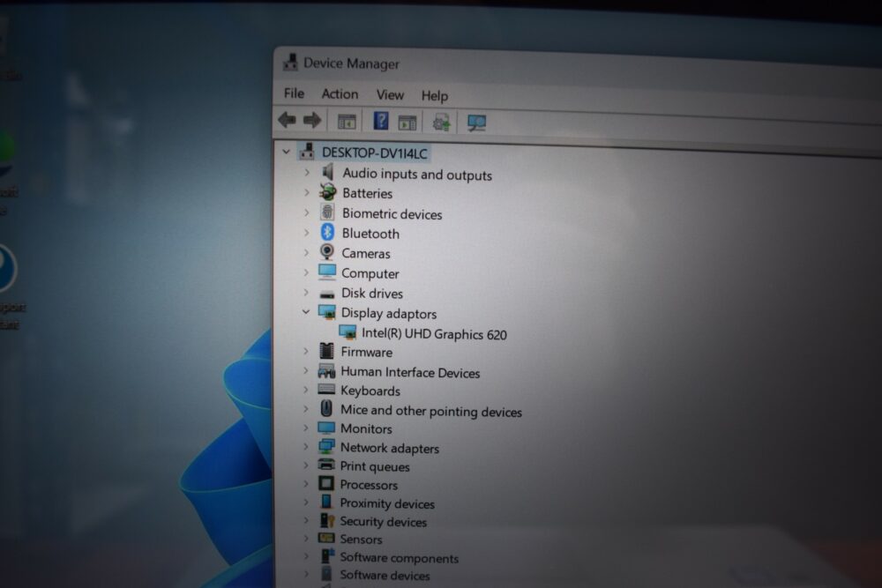Image resolution: width=882 pixels, height=588 pixels.
Task: Expand the Audio inputs and outputs category
Action: pyautogui.click(x=307, y=172)
